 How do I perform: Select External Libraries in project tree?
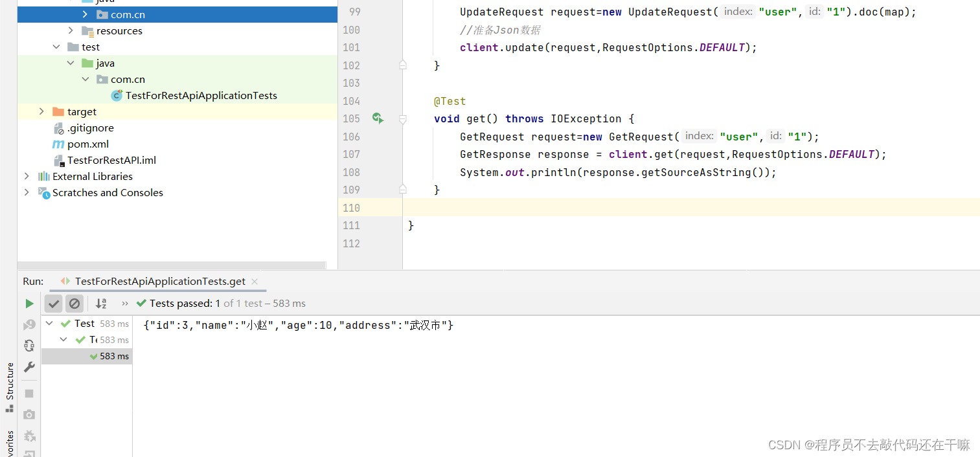(x=93, y=176)
